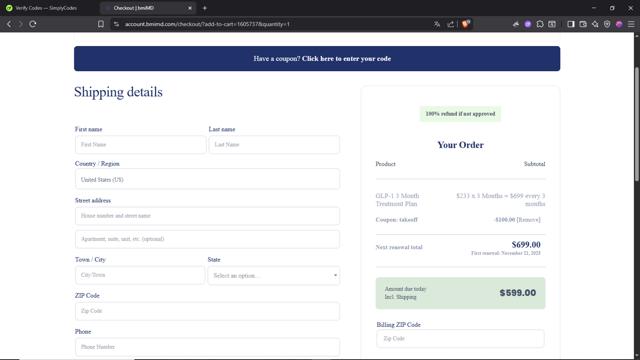This screenshot has height=360, width=640.
Task: Open a new browser tab
Action: 204,8
